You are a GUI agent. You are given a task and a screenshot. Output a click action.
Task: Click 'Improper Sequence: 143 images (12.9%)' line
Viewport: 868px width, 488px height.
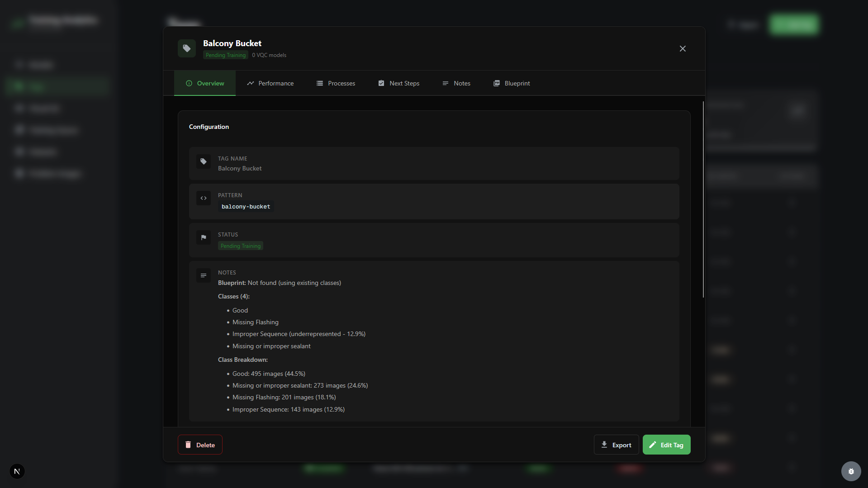tap(289, 409)
